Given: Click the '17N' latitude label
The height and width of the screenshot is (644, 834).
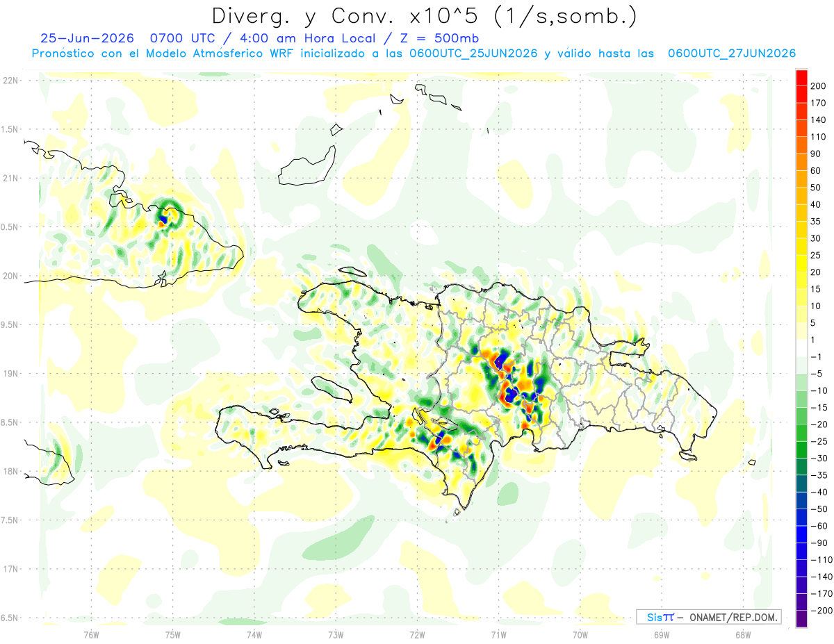Looking at the screenshot, I should coord(11,569).
